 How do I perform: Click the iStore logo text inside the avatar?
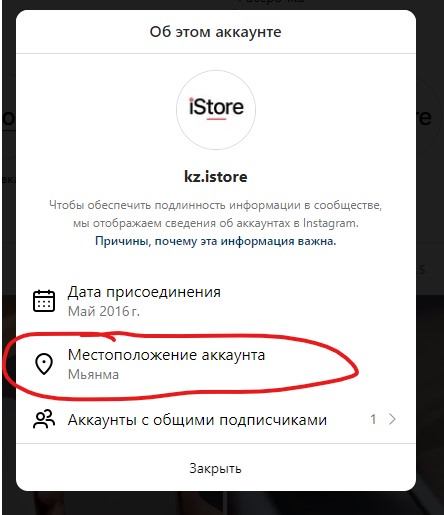216,107
